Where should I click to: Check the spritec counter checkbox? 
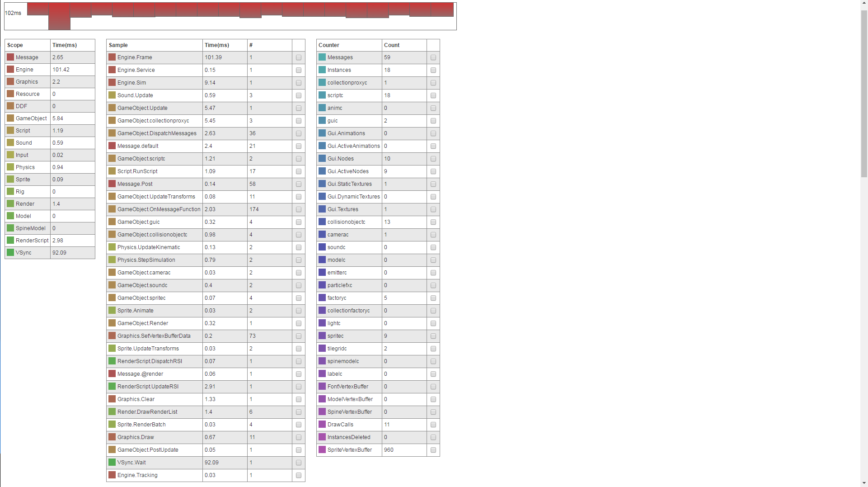[x=433, y=336]
